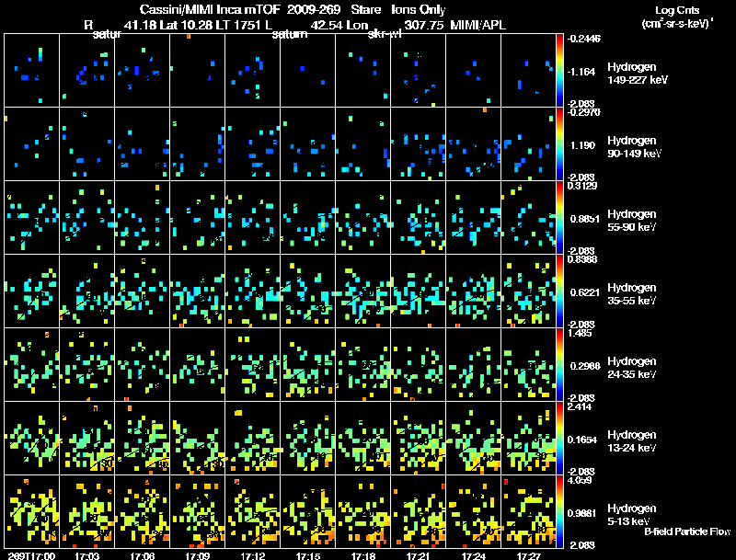Click the Hydrogen 90-149 keV row label

[633, 147]
